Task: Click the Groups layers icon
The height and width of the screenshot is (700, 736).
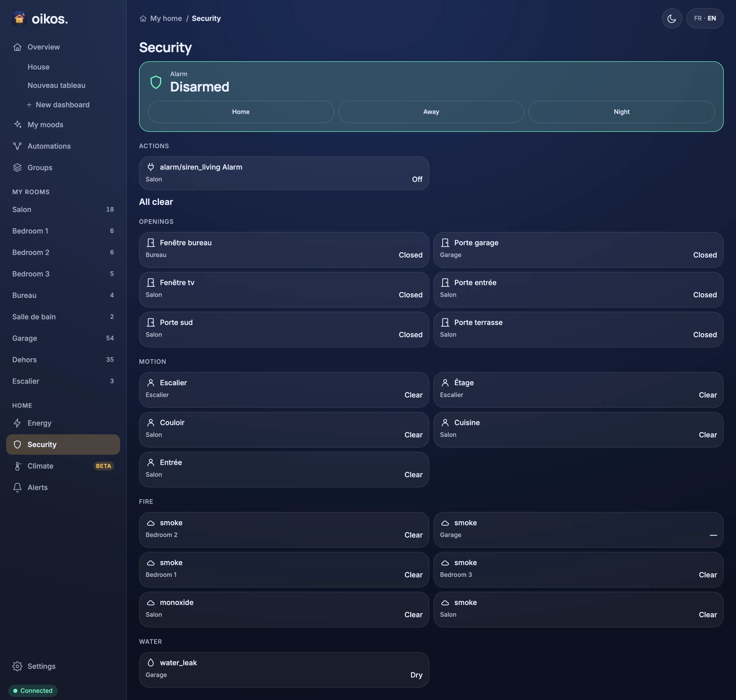Action: (x=17, y=168)
